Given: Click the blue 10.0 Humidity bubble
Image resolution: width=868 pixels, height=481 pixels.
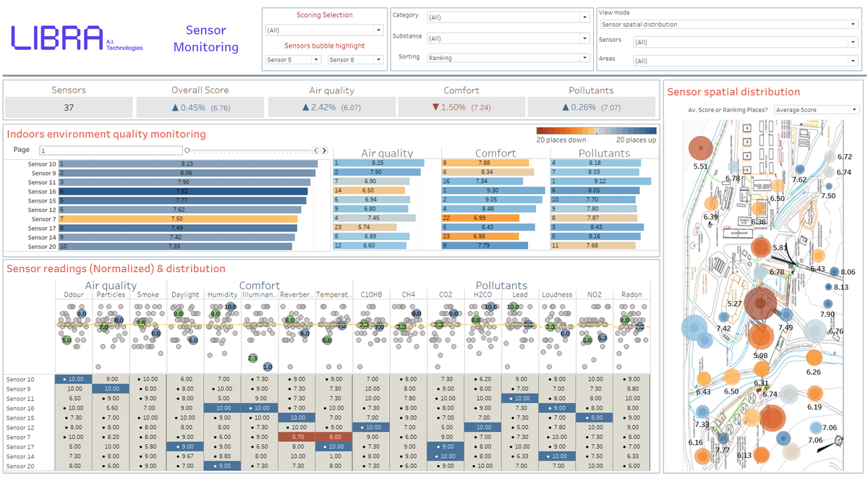Looking at the screenshot, I should pyautogui.click(x=231, y=307).
